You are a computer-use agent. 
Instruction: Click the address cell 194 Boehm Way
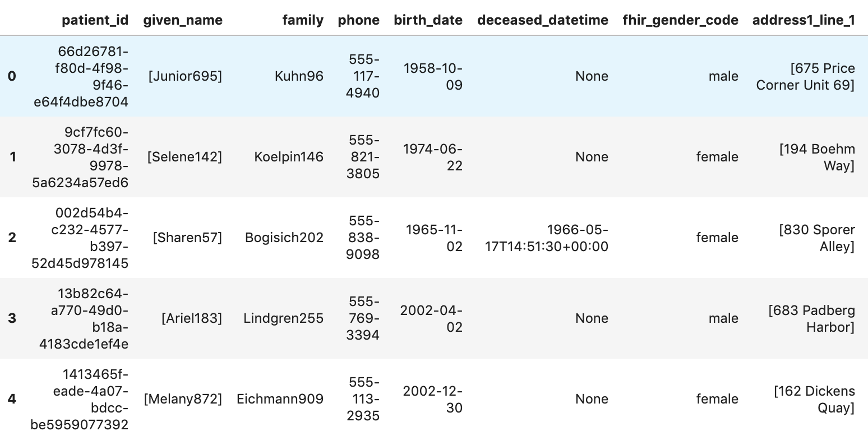(817, 157)
